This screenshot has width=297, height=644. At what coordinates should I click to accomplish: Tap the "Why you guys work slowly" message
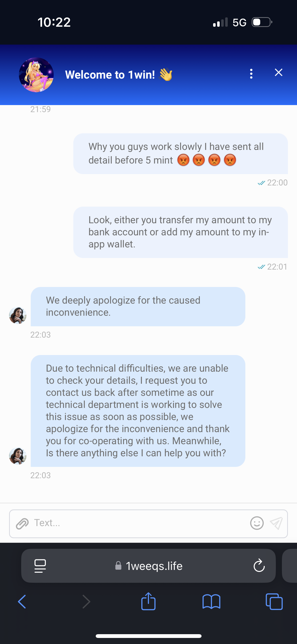[x=180, y=153]
